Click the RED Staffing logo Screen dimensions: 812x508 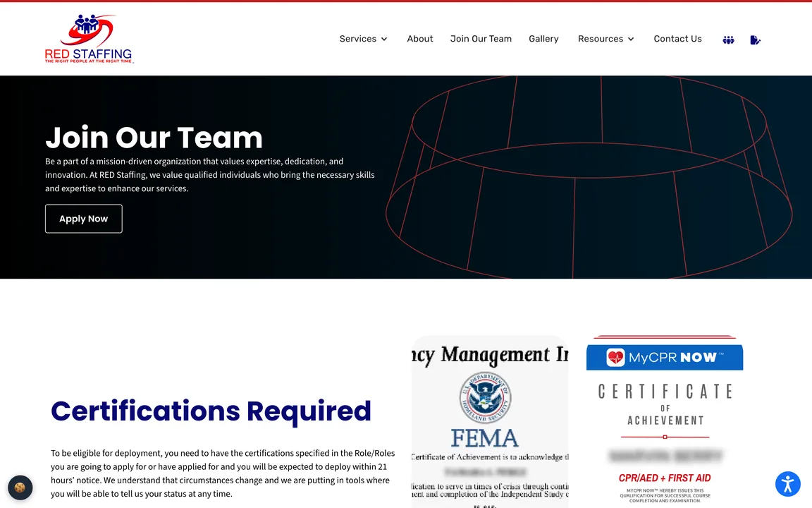(x=89, y=39)
